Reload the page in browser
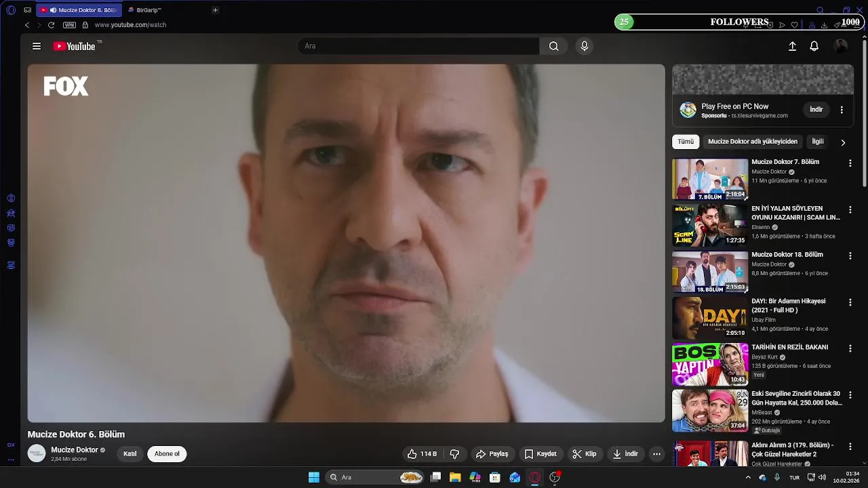Screen dimensions: 868x488 click(51, 25)
